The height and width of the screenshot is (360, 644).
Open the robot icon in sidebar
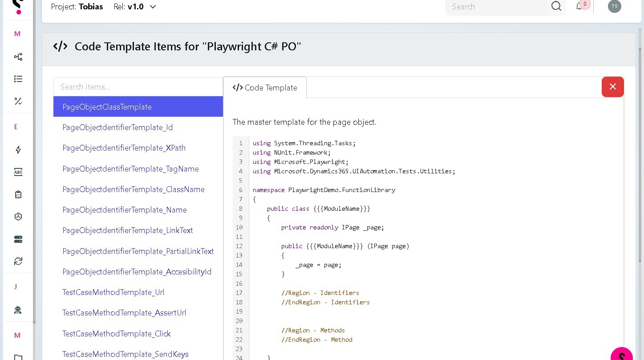[x=18, y=310]
